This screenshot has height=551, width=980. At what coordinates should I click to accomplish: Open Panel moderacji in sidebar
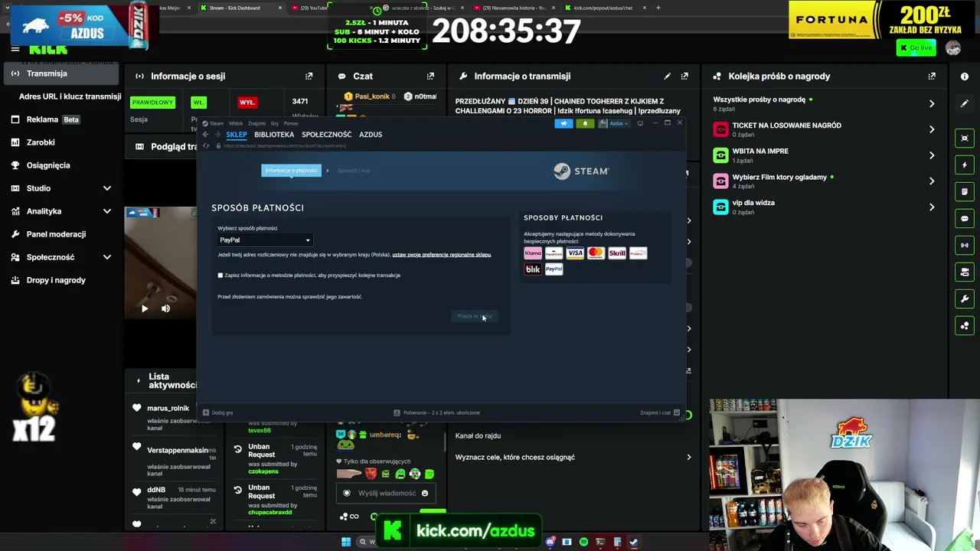click(x=56, y=234)
